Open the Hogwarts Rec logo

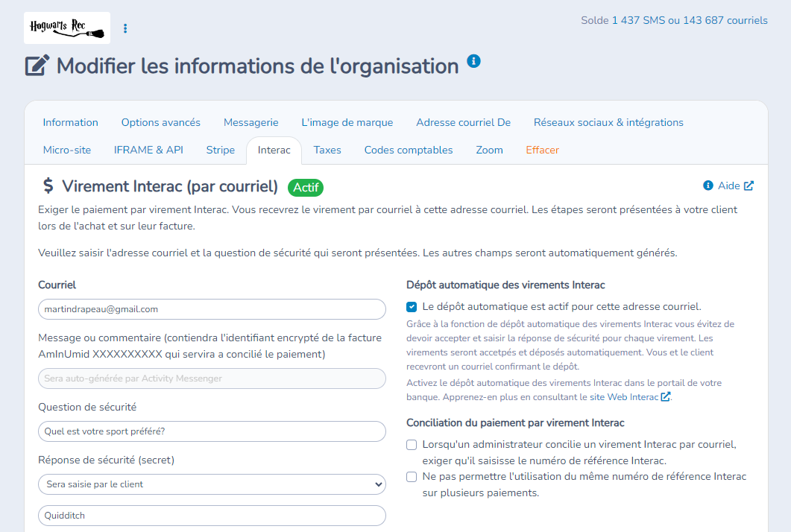click(x=67, y=28)
